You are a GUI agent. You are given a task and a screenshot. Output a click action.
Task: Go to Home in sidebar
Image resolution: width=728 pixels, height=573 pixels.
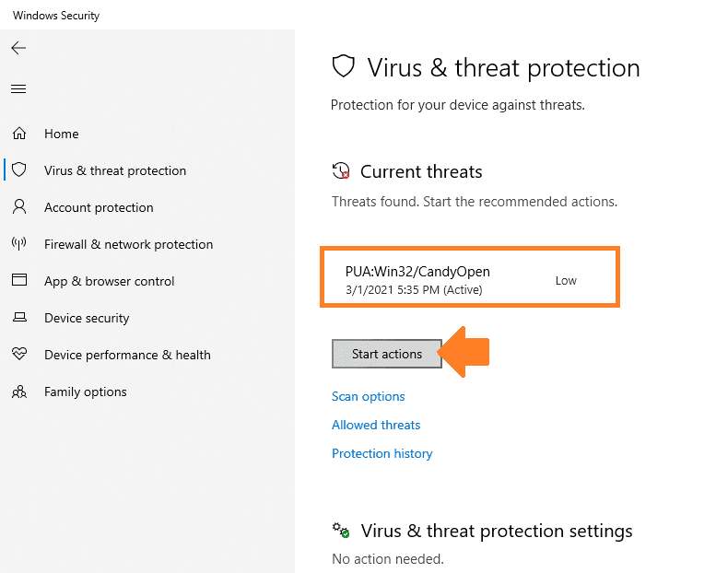(x=62, y=134)
